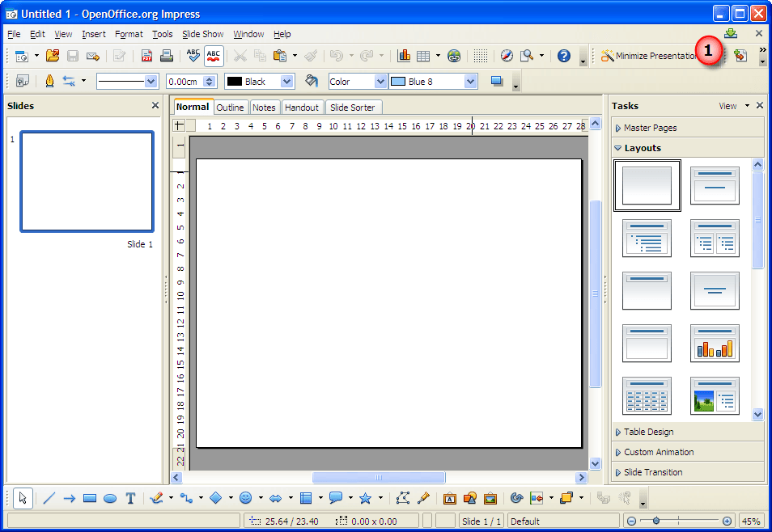Viewport: 772px width, 532px height.
Task: Switch to the Slide Sorter tab
Action: point(353,108)
